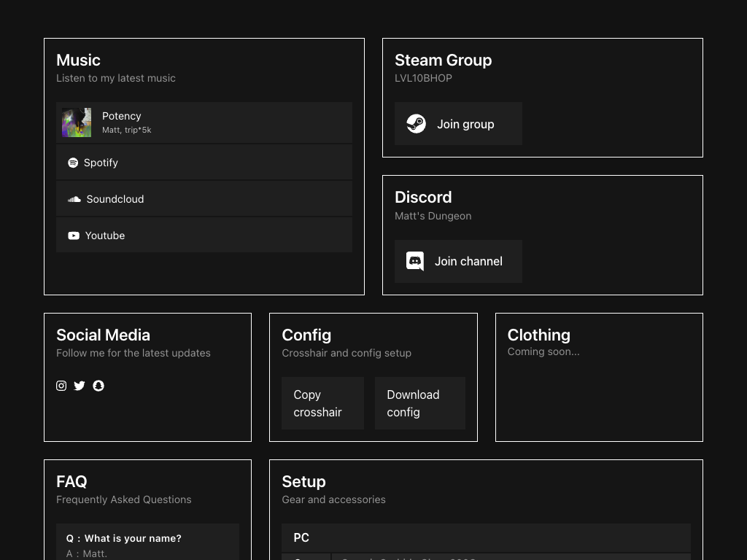The image size is (747, 560).
Task: Open the Twitter icon link
Action: pos(80,386)
